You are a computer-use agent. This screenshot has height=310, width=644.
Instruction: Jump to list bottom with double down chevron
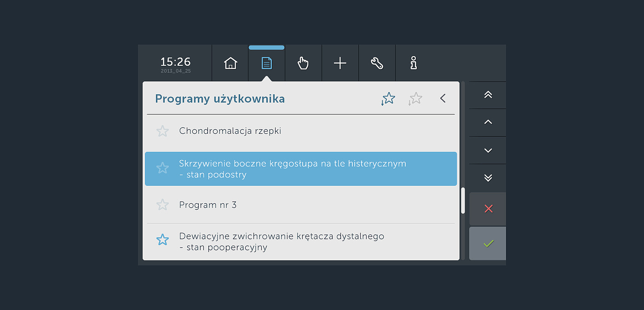488,178
